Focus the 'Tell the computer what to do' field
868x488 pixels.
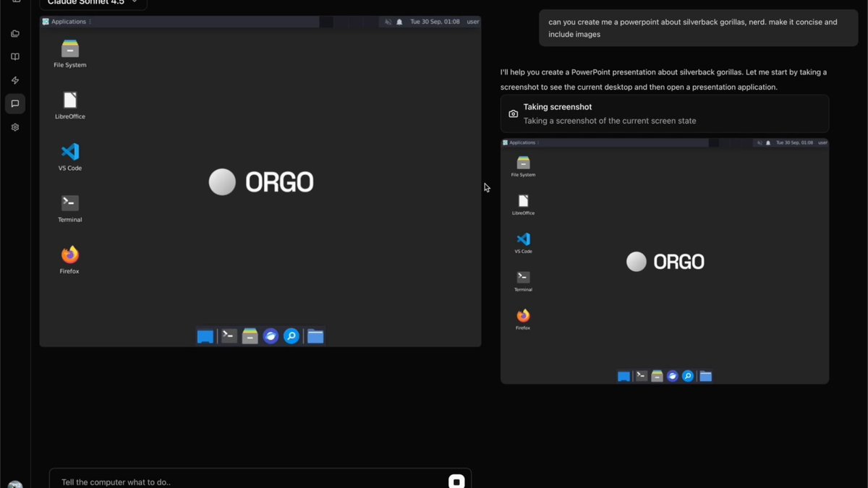click(x=250, y=481)
